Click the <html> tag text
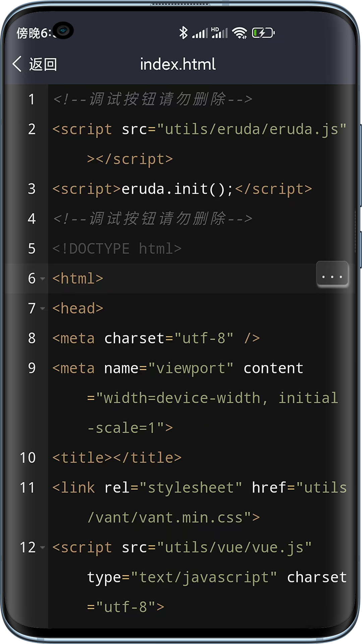Screen dimensions: 362x644 78,279
